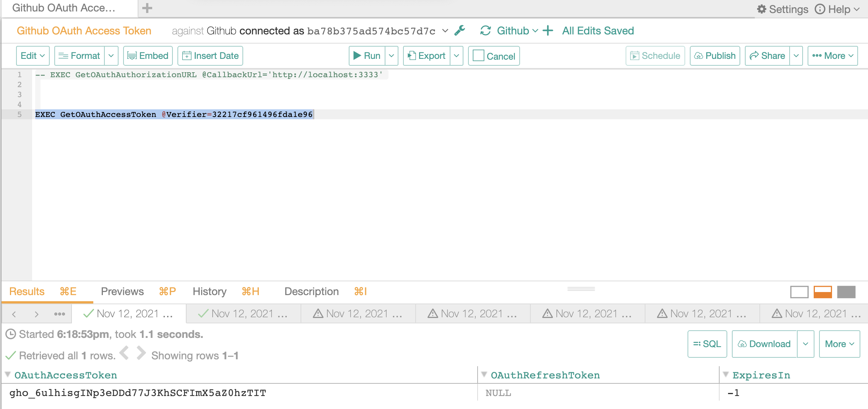Expand Share options arrow
Screen dimensions: 868x409
(x=796, y=56)
